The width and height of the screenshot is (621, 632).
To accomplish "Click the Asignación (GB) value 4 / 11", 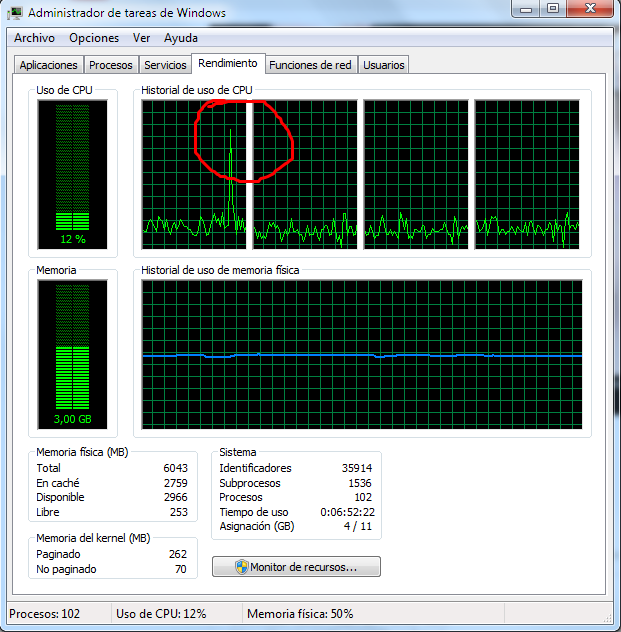I will [x=358, y=526].
